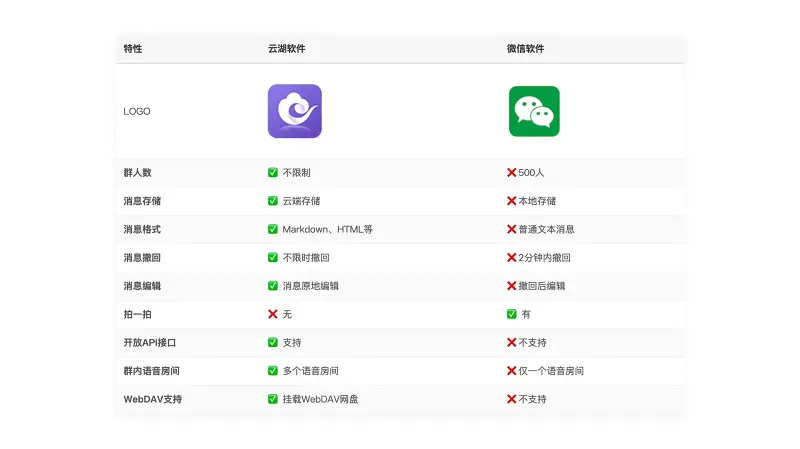
Task: Click the 消息存储 row label
Action: coord(142,201)
